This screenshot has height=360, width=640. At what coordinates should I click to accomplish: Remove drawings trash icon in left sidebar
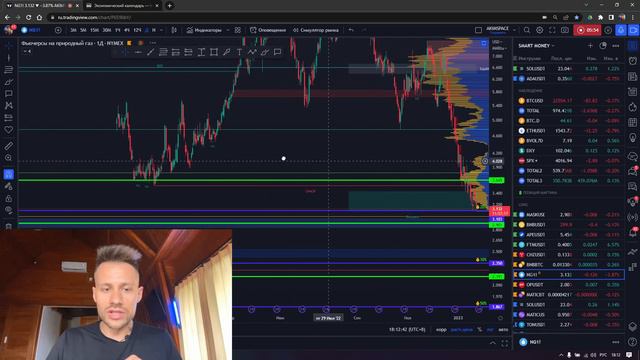click(x=9, y=226)
